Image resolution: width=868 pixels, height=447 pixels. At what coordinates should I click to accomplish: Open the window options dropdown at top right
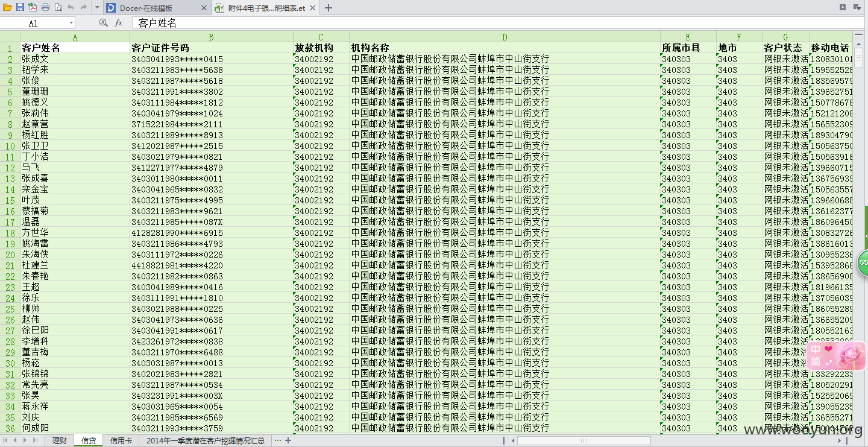(857, 7)
